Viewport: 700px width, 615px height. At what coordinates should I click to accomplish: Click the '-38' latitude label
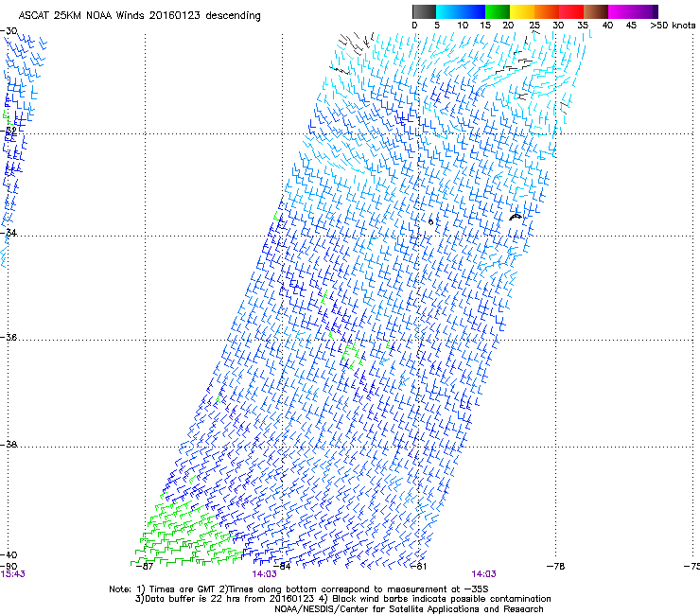click(9, 445)
